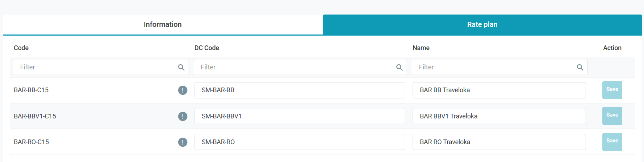Edit the BAR RO Traveloka name field
644x162 pixels.
click(499, 142)
